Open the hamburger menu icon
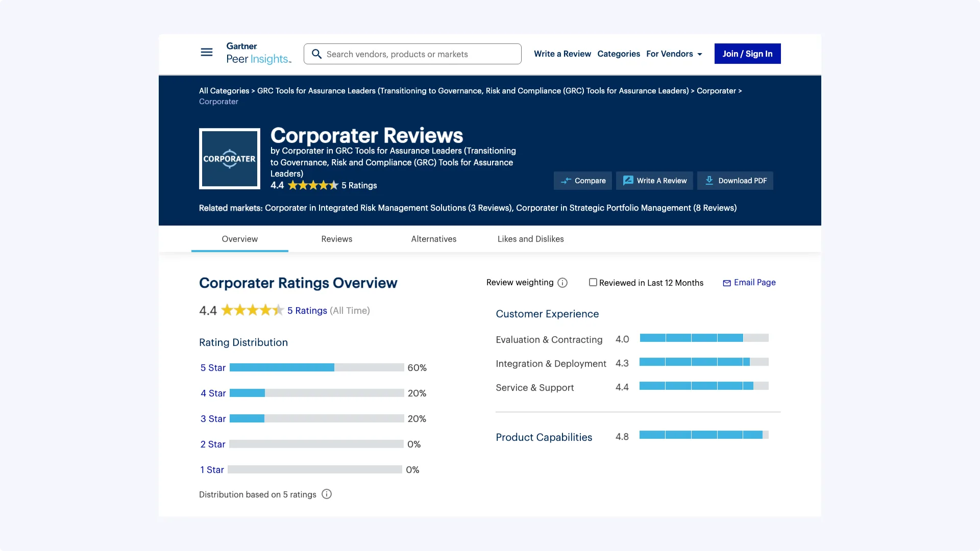 pyautogui.click(x=206, y=53)
